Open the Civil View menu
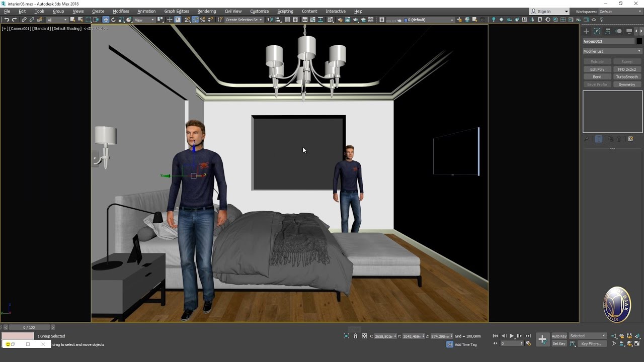This screenshot has height=362, width=644. (233, 11)
